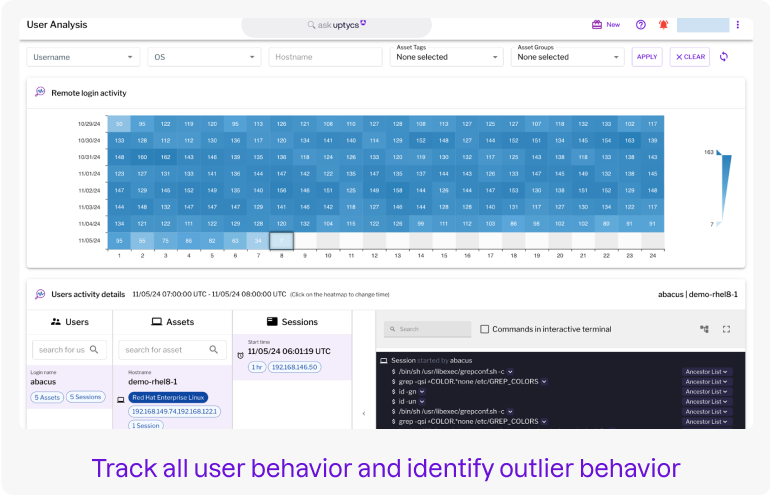The image size is (770, 495).
Task: Expand the Asset Groups dropdown
Action: pyautogui.click(x=567, y=57)
